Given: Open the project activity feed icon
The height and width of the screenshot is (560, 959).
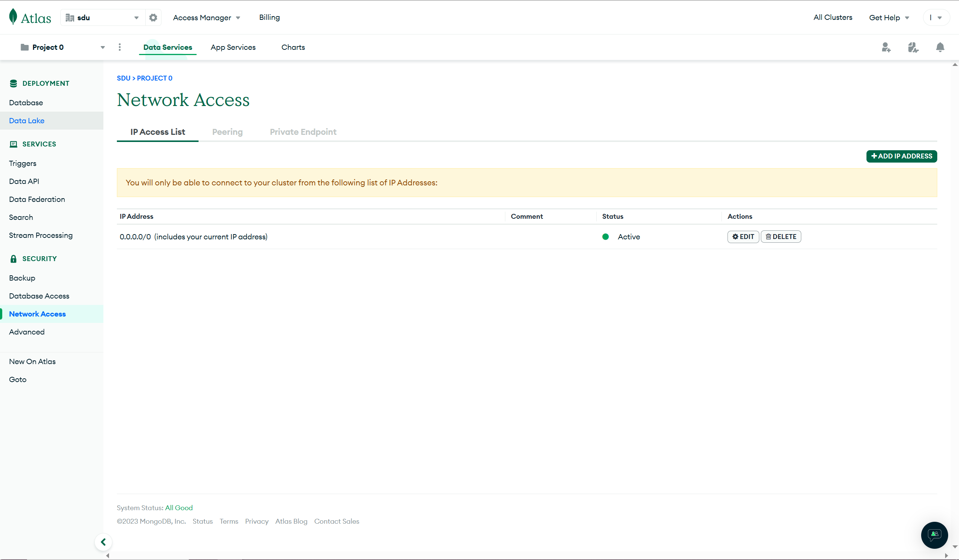Looking at the screenshot, I should tap(913, 47).
